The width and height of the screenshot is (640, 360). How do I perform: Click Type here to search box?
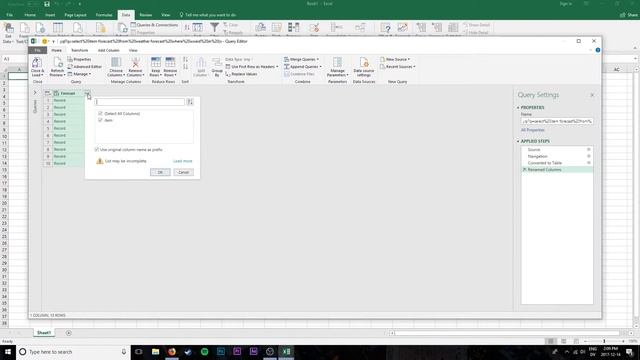click(x=73, y=351)
